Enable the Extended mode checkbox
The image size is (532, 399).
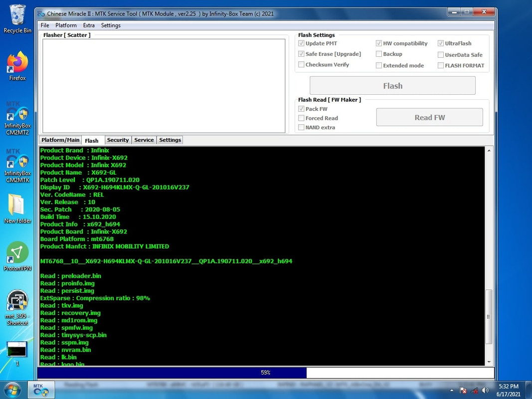coord(379,65)
